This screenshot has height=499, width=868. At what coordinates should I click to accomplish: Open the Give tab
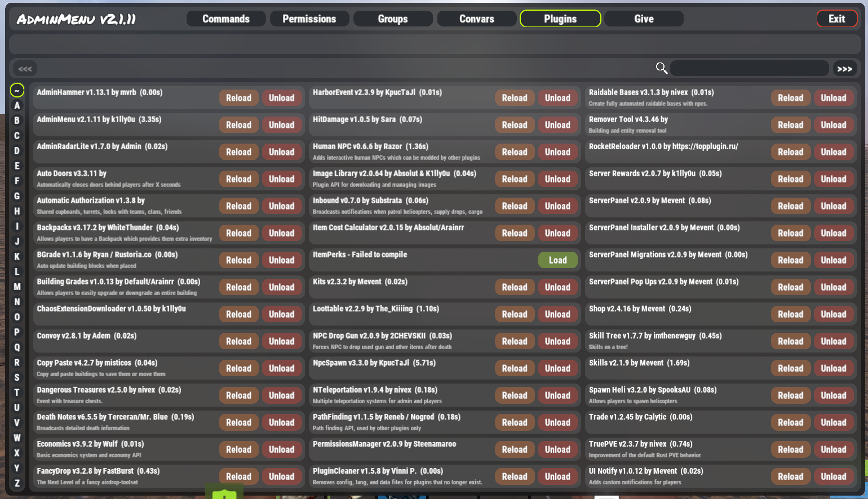click(x=644, y=19)
